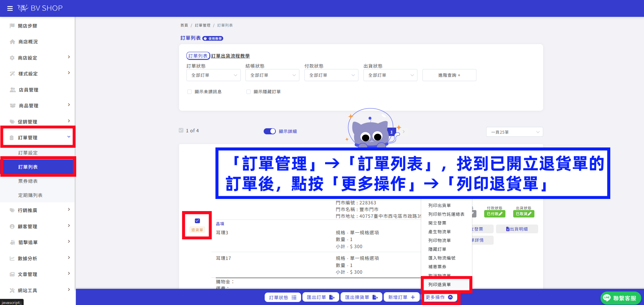Screen dimensions: 644x305
Task: Expand the 商店設定 sidebar chevron
Action: 69,57
